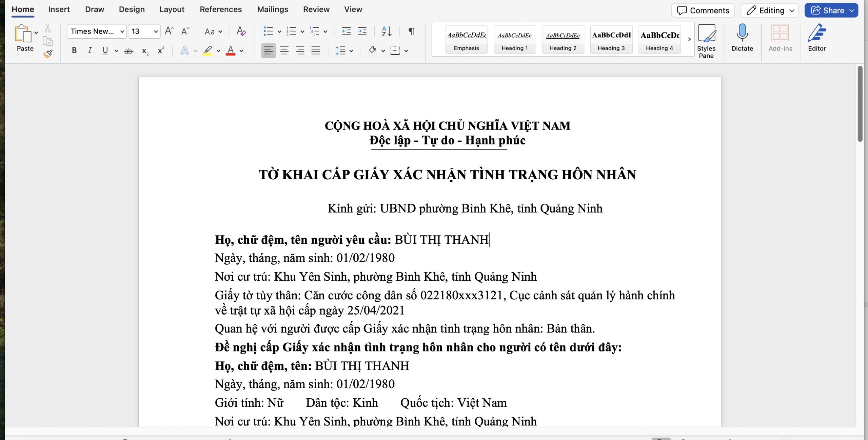Apply the Strikethrough formatting icon
The image size is (868, 440).
(x=128, y=51)
